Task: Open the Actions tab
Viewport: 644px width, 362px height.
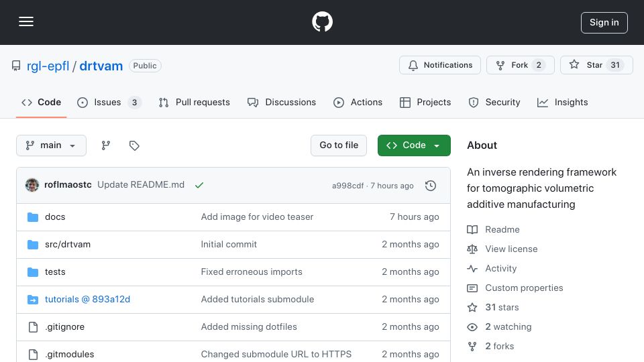Action: [358, 102]
